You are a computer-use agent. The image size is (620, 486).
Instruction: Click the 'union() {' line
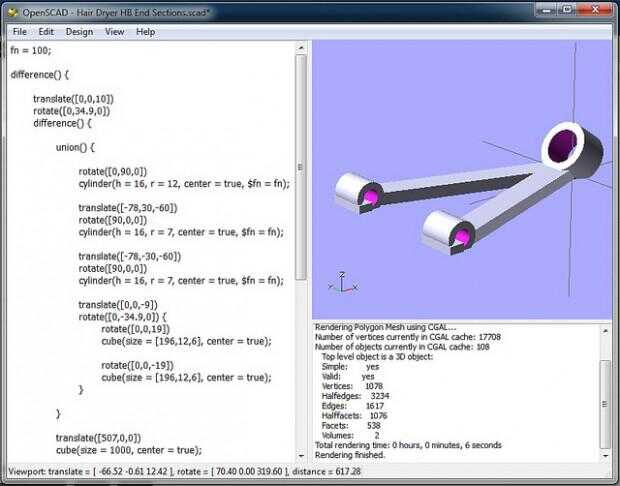(76, 147)
